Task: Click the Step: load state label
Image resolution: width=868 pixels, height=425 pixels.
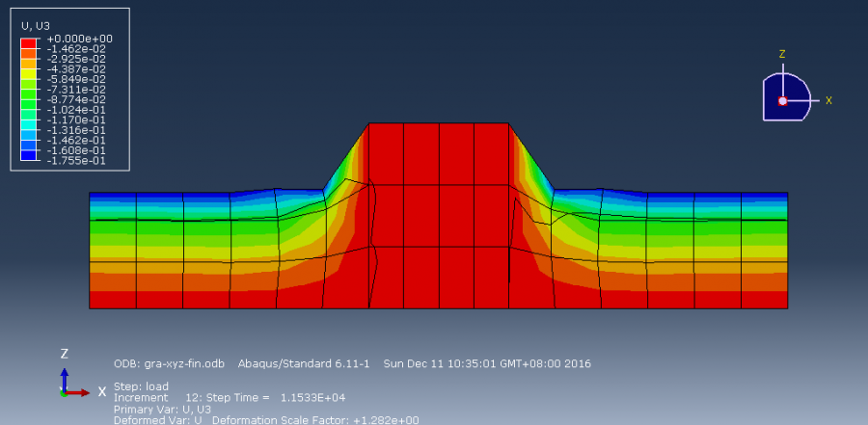Action: (x=141, y=386)
